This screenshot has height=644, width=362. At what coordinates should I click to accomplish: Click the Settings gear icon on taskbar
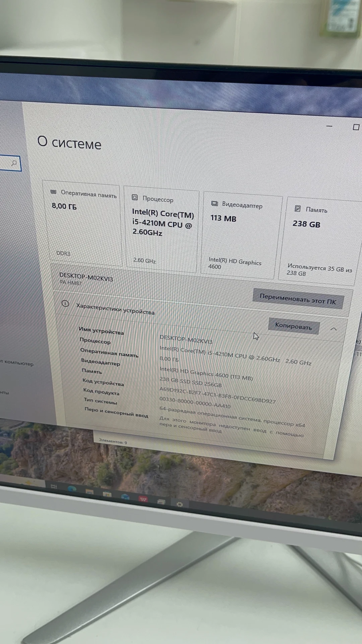[x=180, y=504]
